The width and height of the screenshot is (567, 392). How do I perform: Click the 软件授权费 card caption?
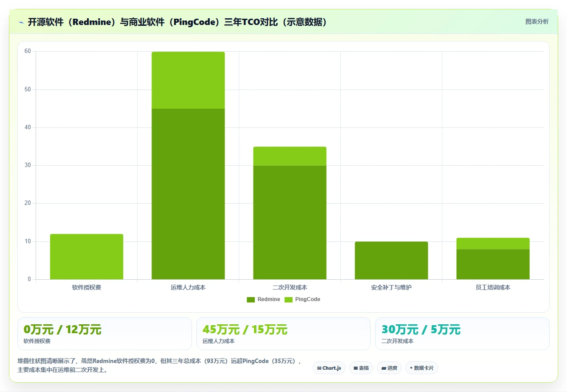(x=37, y=341)
